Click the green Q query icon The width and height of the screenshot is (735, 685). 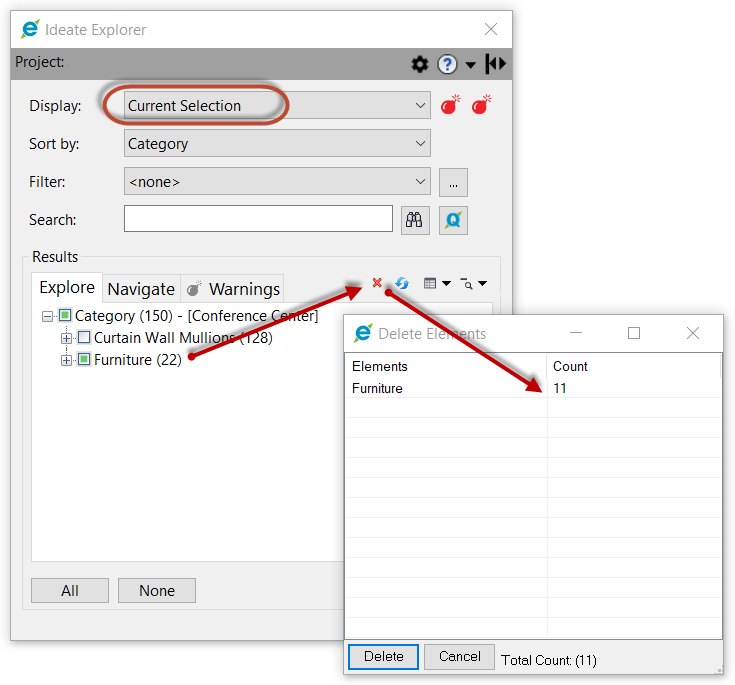click(453, 220)
